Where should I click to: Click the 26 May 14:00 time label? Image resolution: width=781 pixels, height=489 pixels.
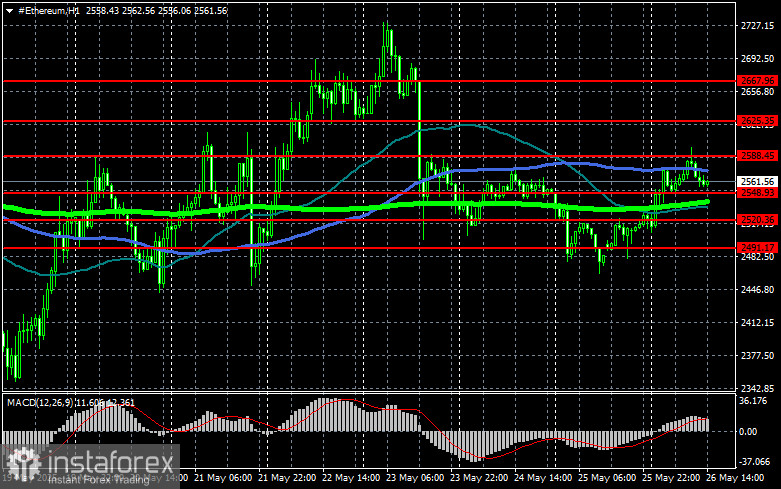[x=735, y=478]
